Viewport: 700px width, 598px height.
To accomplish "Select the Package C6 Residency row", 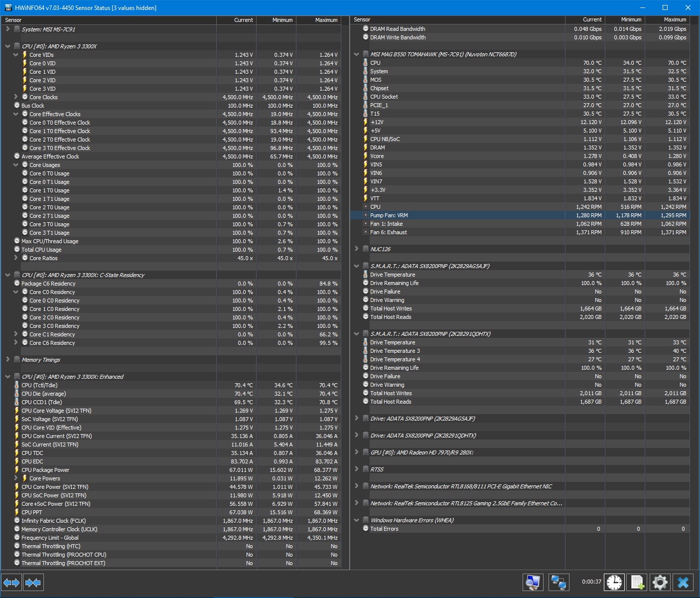I will [x=171, y=284].
